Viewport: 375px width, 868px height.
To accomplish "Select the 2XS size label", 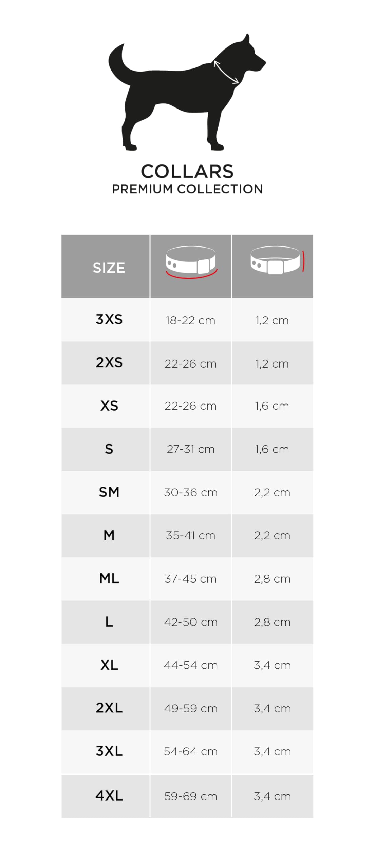I will tap(109, 362).
